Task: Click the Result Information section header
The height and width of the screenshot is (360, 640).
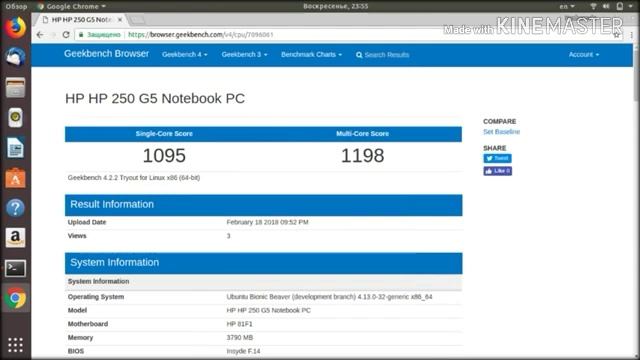Action: 264,204
